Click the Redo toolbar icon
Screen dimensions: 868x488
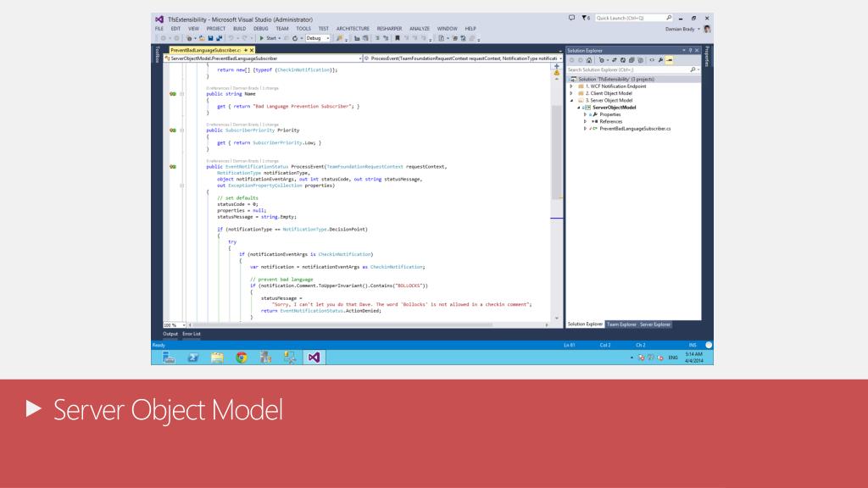click(244, 38)
